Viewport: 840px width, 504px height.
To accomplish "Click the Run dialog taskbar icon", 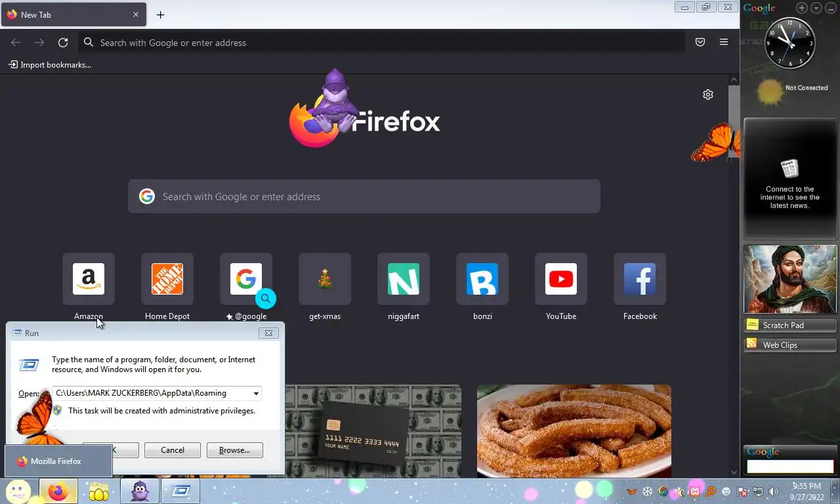I will tap(180, 492).
